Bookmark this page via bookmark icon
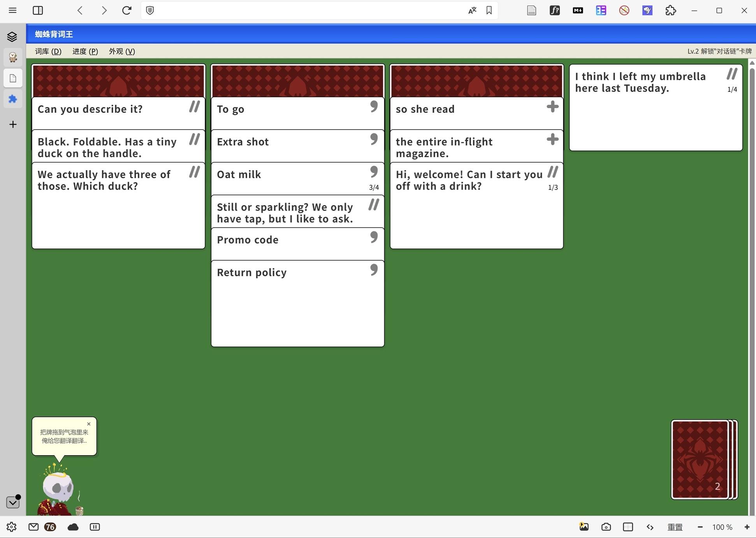The image size is (756, 538). tap(489, 11)
